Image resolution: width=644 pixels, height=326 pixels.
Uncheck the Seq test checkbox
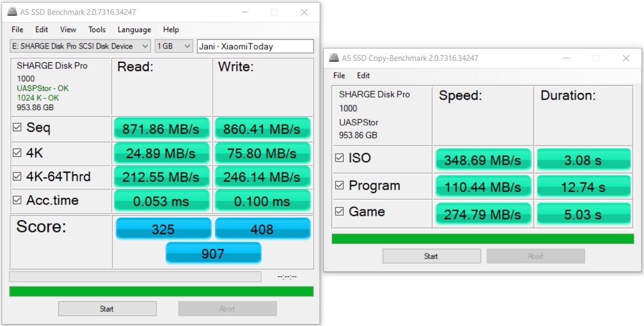pos(17,128)
